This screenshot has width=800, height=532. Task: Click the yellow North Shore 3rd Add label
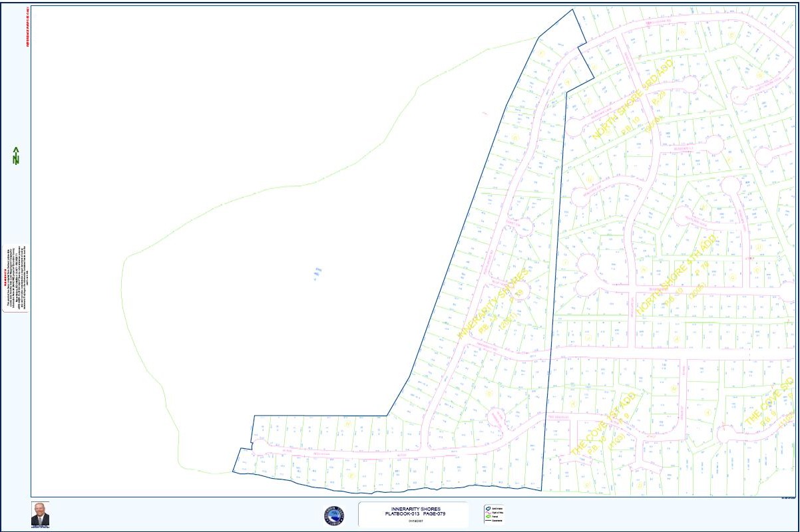pyautogui.click(x=632, y=100)
